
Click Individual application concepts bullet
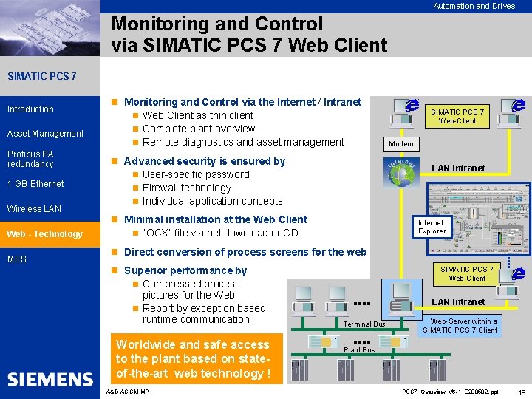pyautogui.click(x=212, y=201)
